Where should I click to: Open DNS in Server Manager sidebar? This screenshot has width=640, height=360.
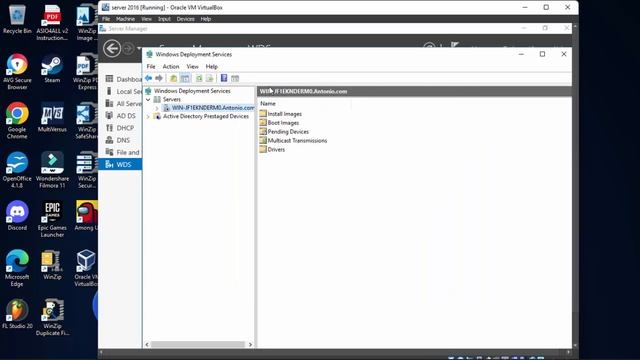[121, 140]
